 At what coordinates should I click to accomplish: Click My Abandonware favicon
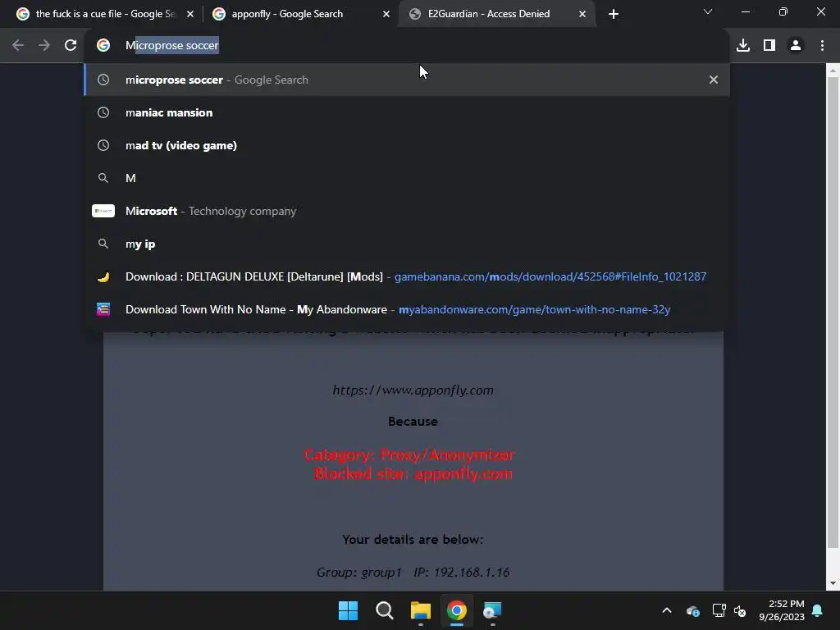tap(103, 309)
